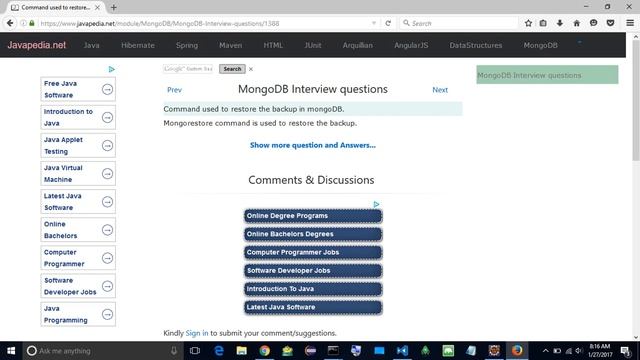Screen dimensions: 640x360
Task: Go to the Prev question
Action: click(174, 90)
